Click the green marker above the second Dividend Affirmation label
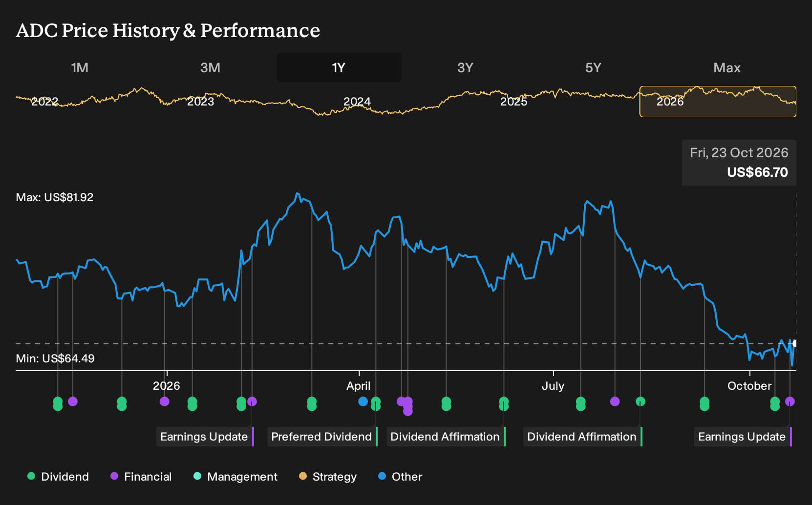The width and height of the screenshot is (812, 505). 641,401
